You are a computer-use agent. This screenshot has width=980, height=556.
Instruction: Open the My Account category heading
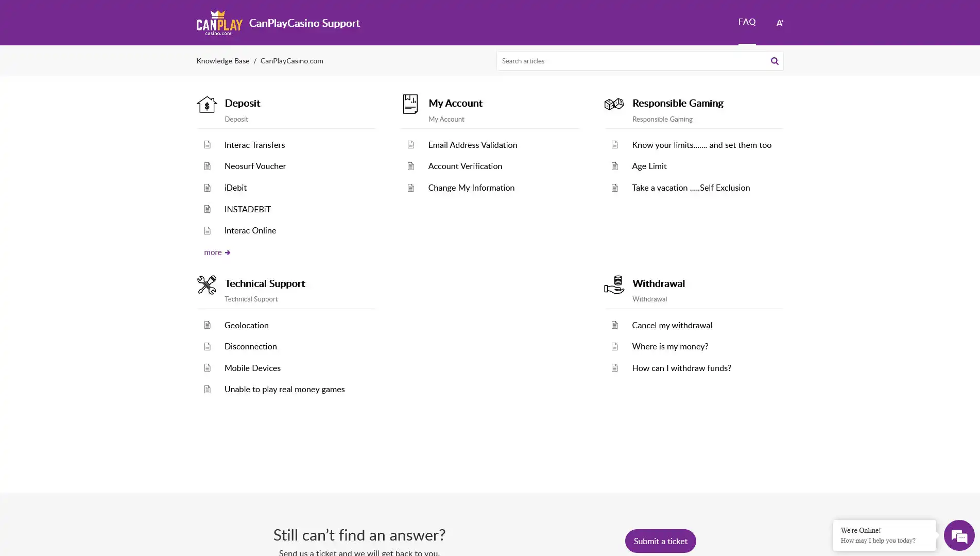click(455, 103)
